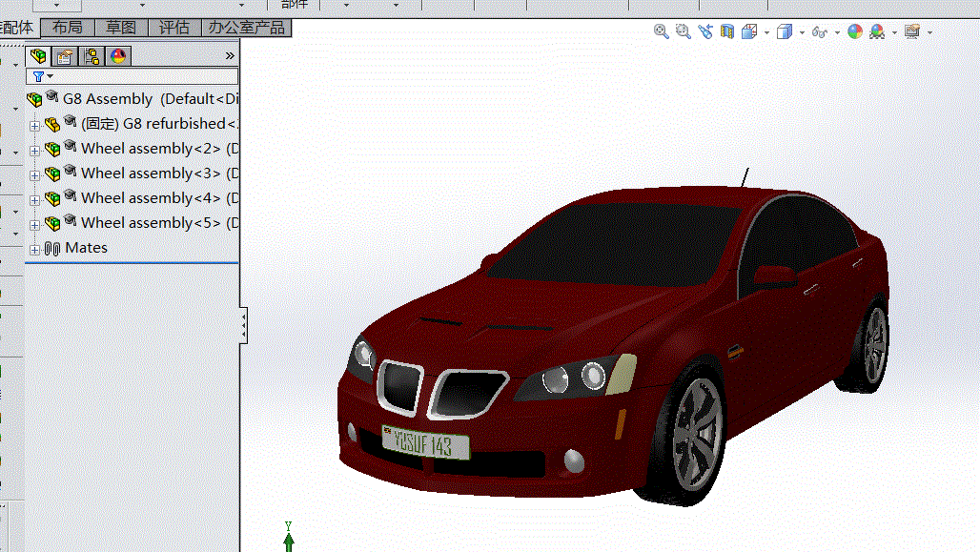
Task: Open the PropertyManager panel icon
Action: [65, 56]
